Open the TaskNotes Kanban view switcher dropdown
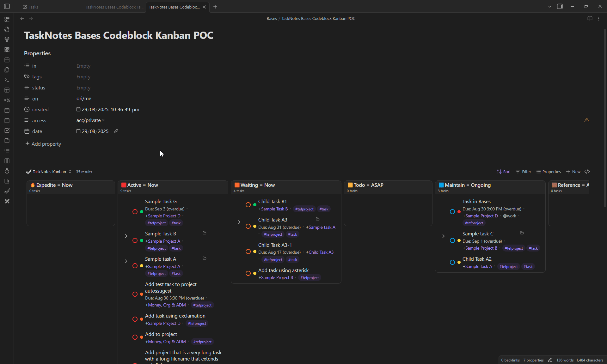Viewport: 607px width, 364px height. [49, 172]
